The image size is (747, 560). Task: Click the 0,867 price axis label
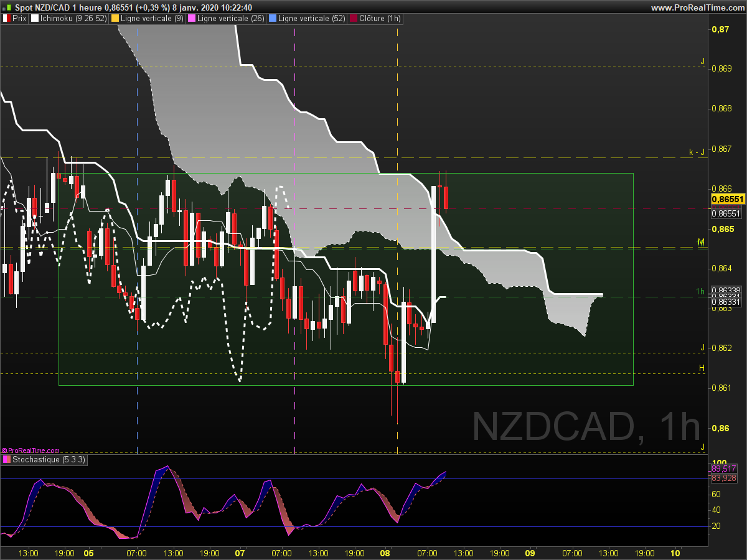point(721,149)
